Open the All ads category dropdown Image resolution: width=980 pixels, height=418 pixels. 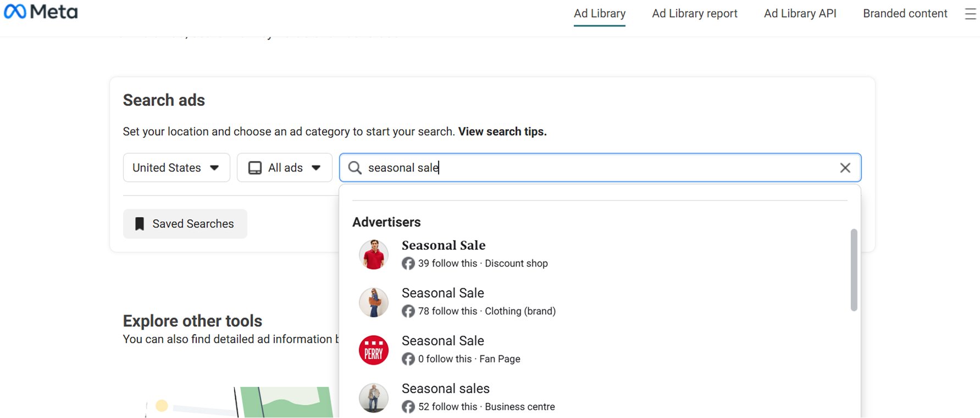pos(315,168)
